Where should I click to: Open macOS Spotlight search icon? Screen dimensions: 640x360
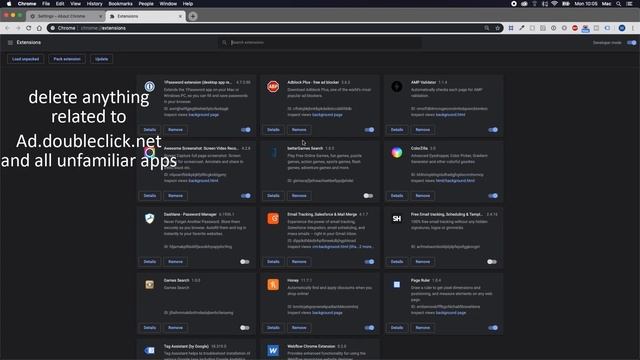(619, 4)
